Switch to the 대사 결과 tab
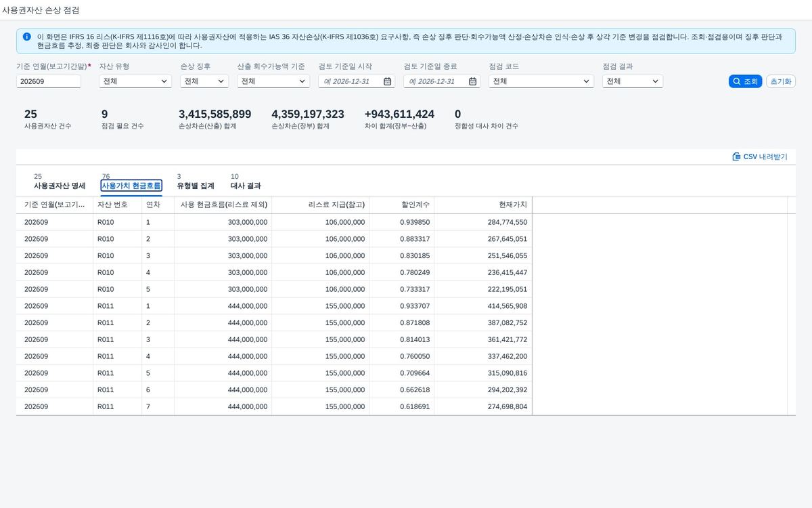 click(246, 186)
